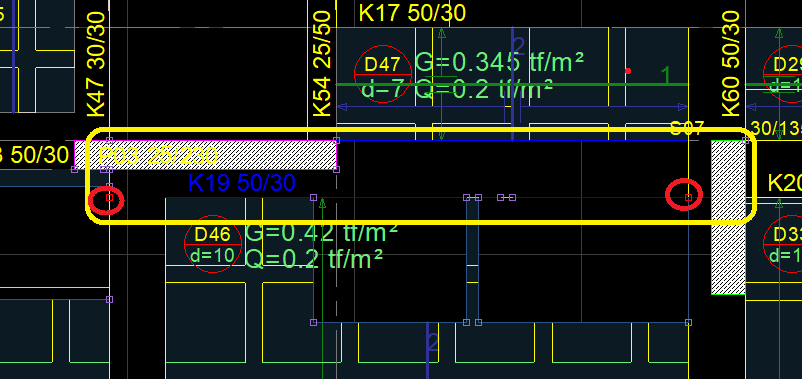Screen dimensions: 802x379
Task: Click the G=0.345 tf/m² load text
Action: (x=499, y=62)
